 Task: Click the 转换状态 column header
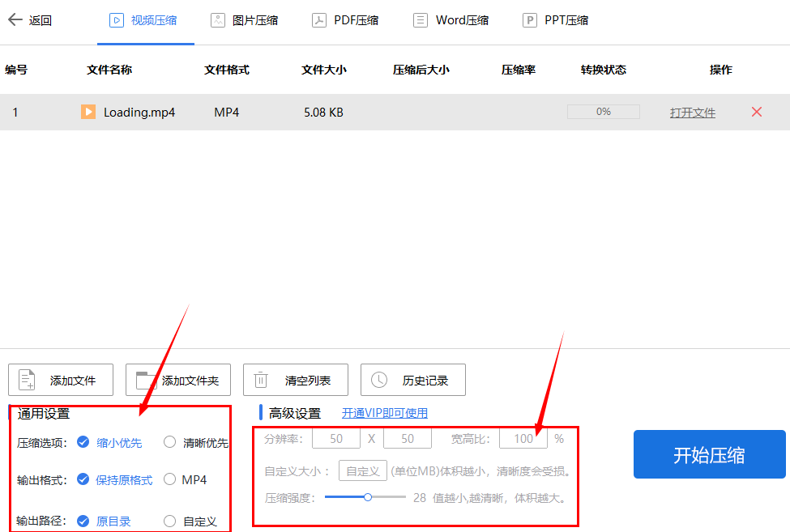click(x=604, y=70)
